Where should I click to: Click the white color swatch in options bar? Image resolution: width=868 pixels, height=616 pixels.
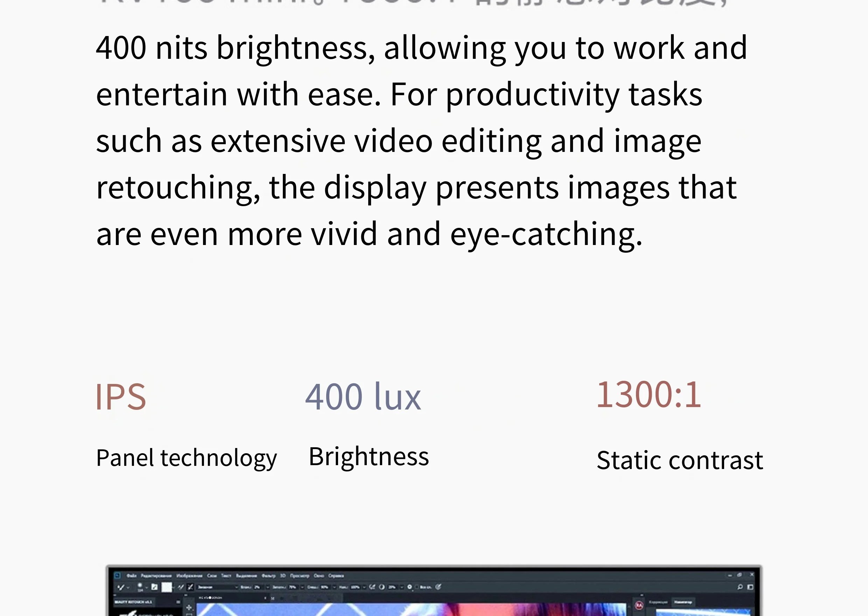167,587
